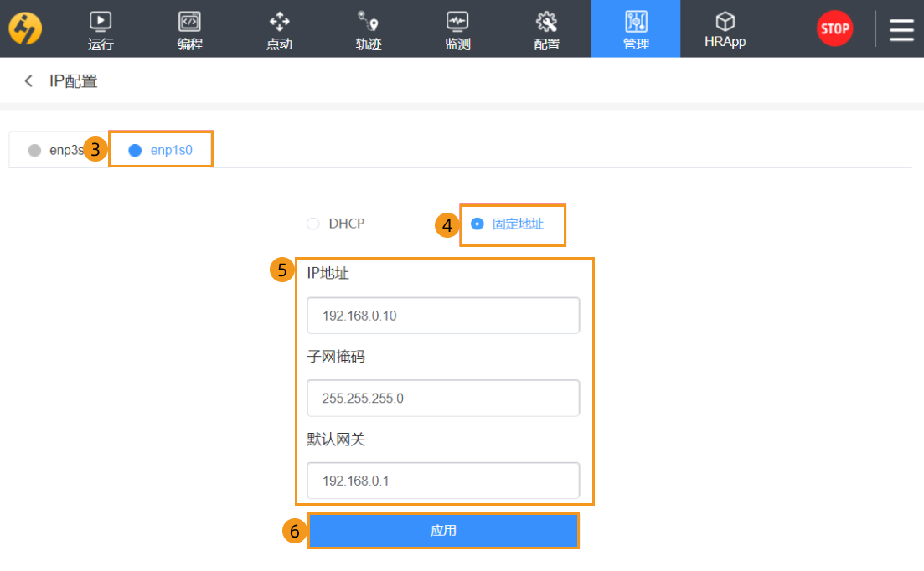Select the 点动 (Jog) icon
924x571 pixels.
pyautogui.click(x=279, y=22)
